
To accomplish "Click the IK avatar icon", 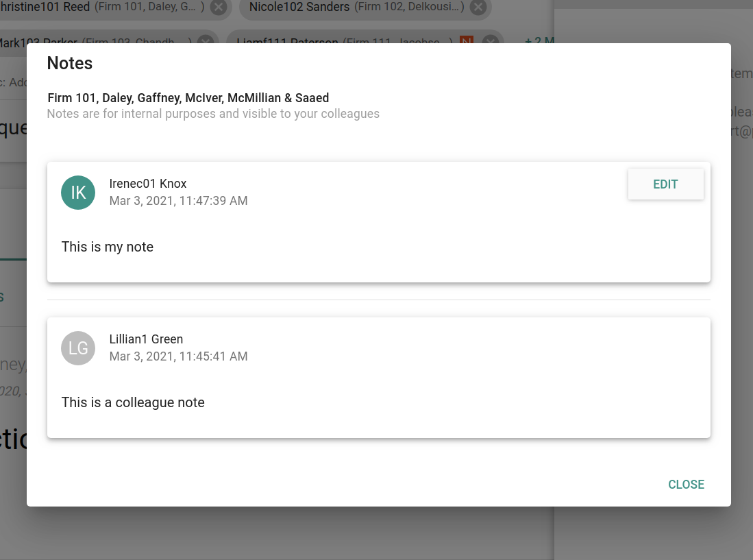I will 78,193.
